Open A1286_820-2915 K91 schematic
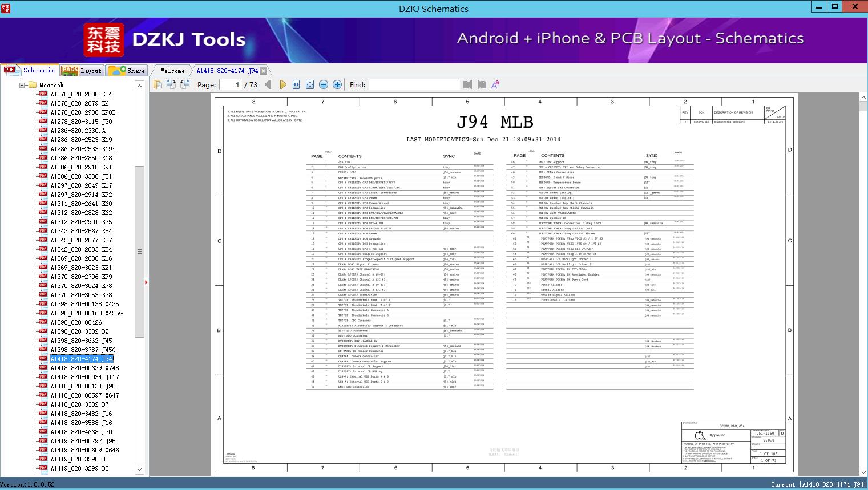Viewport: 868px width, 490px height. [81, 167]
